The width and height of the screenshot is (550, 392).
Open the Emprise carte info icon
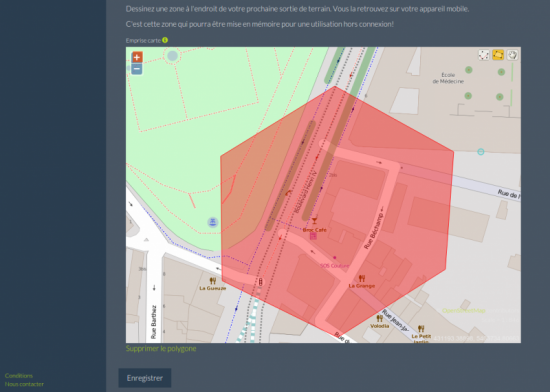(x=165, y=40)
